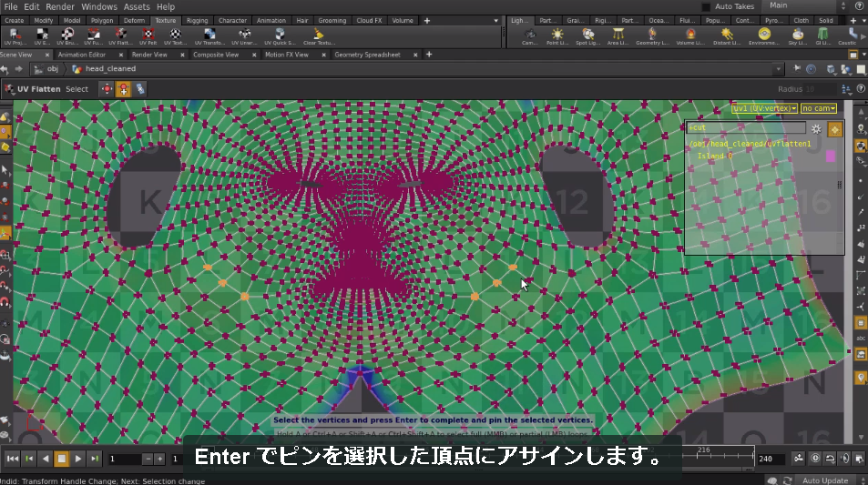Open the Windows menu

[99, 6]
